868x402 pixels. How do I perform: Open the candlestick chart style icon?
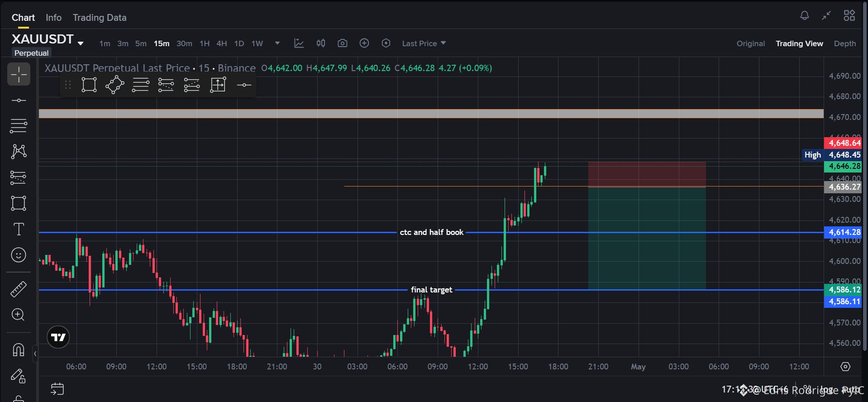(321, 43)
